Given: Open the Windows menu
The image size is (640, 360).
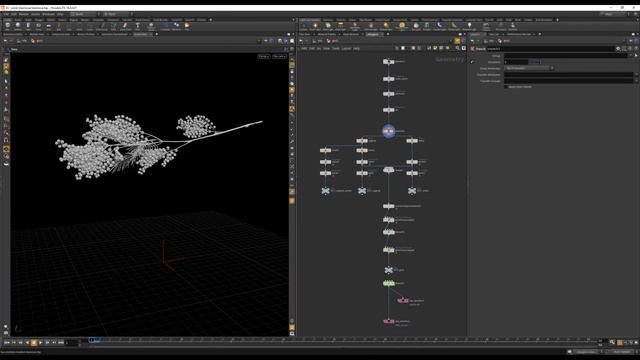Looking at the screenshot, I should click(48, 14).
